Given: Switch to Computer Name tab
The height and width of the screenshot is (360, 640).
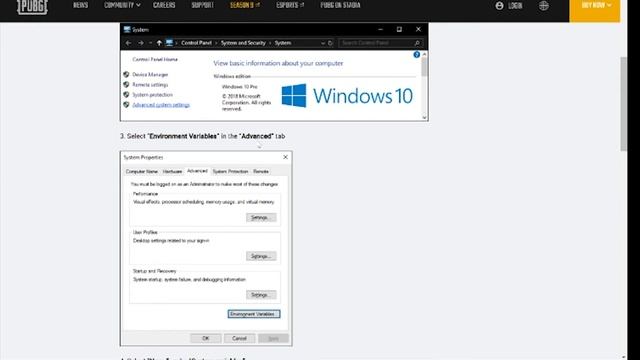Looking at the screenshot, I should pyautogui.click(x=142, y=171).
